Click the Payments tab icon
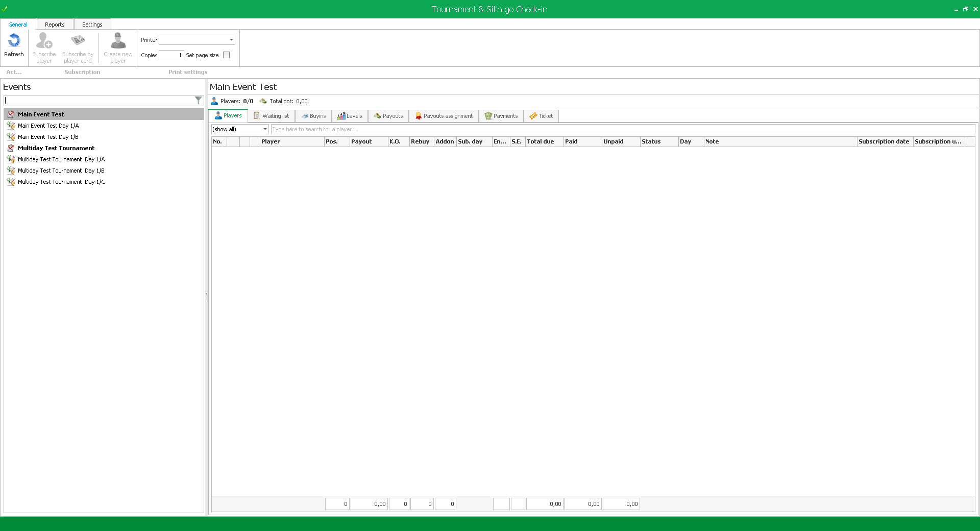This screenshot has width=980, height=531. [488, 116]
